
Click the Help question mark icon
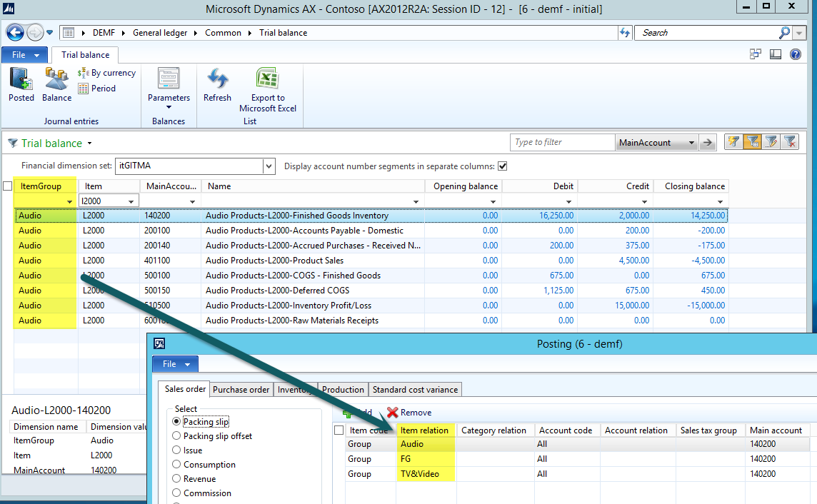click(x=796, y=54)
